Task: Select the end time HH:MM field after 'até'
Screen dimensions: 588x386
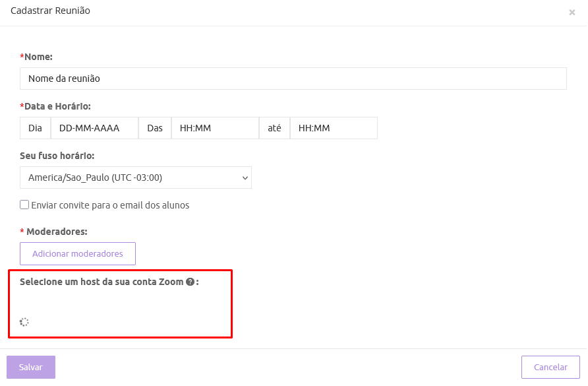Action: (334, 128)
